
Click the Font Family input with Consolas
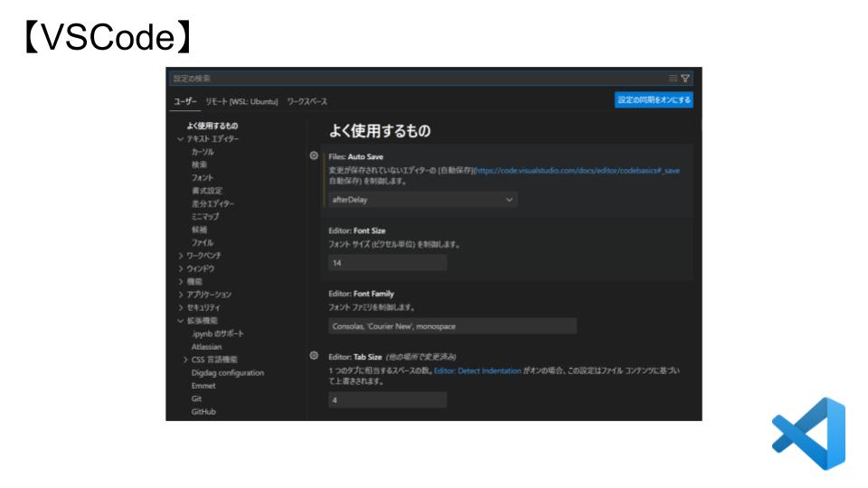[452, 325]
